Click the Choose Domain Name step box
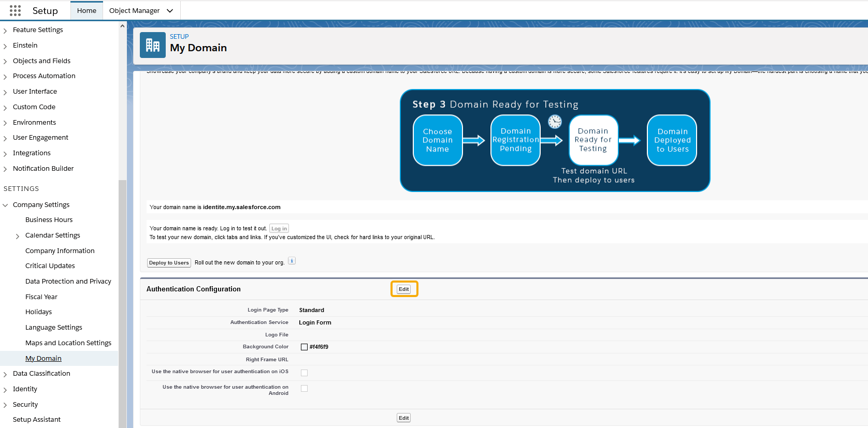This screenshot has height=428, width=868. point(438,140)
